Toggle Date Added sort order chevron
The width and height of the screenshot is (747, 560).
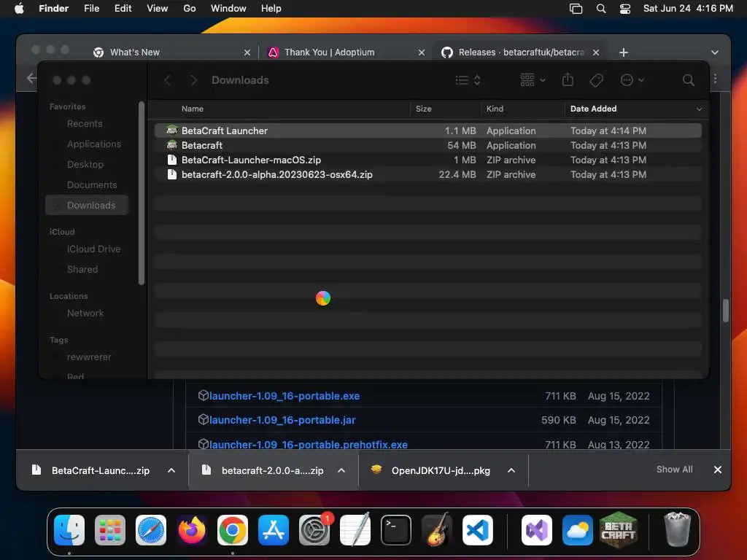(x=699, y=109)
